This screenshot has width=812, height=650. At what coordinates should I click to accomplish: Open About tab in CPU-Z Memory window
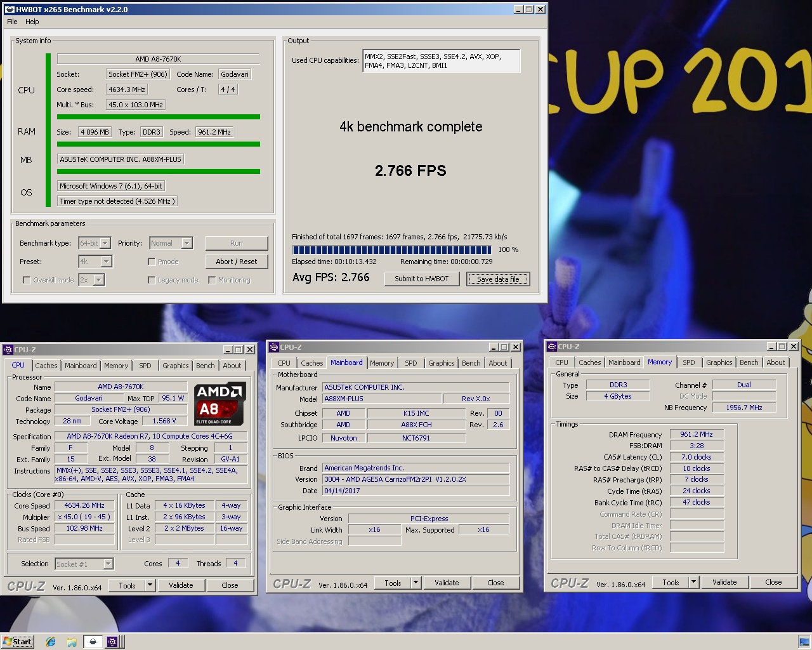point(776,362)
